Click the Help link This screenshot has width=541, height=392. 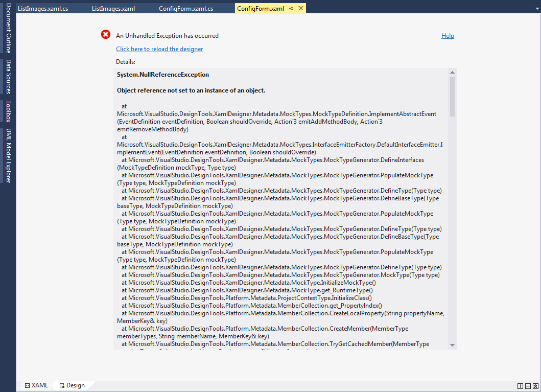[x=448, y=36]
